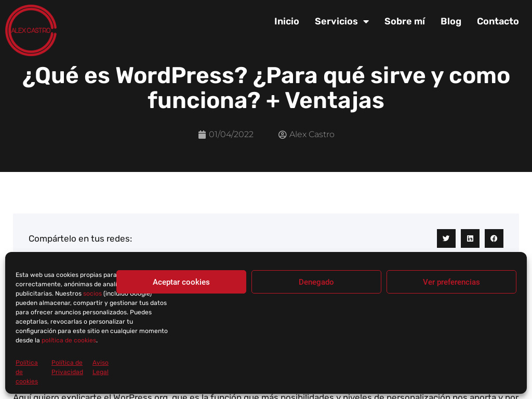Screen dimensions: 532x399
Task: Open the Blog section
Action: (450, 21)
